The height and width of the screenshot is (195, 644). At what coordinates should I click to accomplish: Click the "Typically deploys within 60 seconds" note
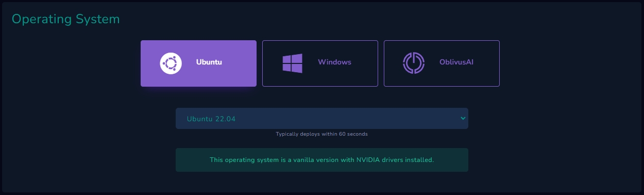[321, 134]
